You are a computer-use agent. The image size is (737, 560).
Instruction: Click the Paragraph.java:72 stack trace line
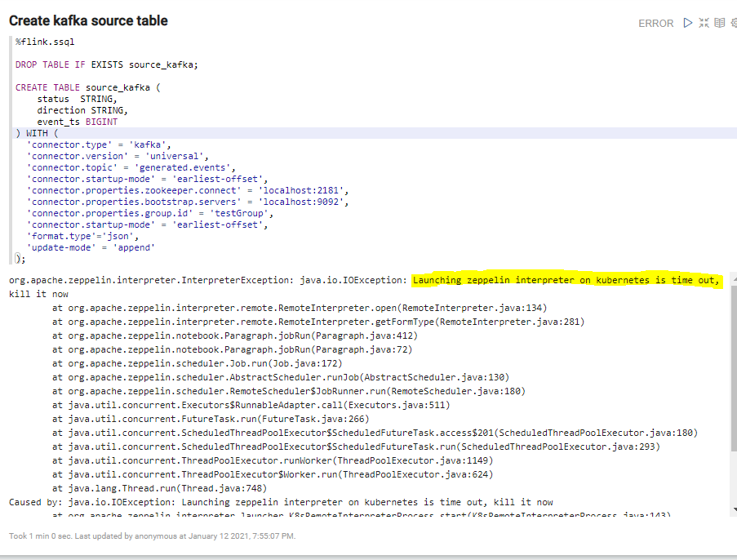coord(232,349)
